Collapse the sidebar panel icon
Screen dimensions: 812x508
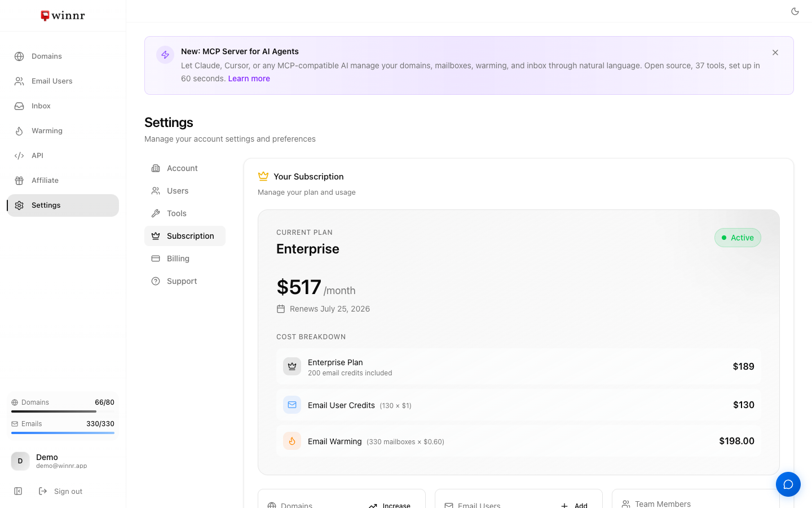[18, 491]
